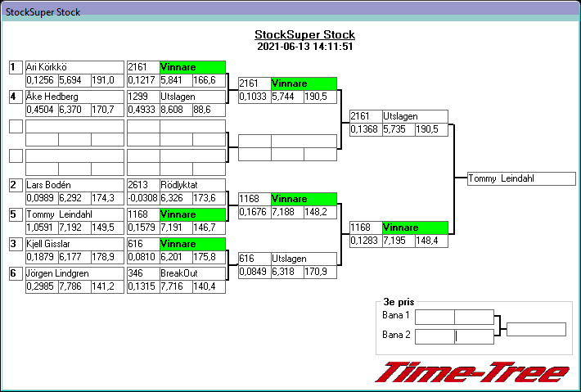This screenshot has width=581, height=392.
Task: Click seed number 6 box
Action: click(16, 273)
